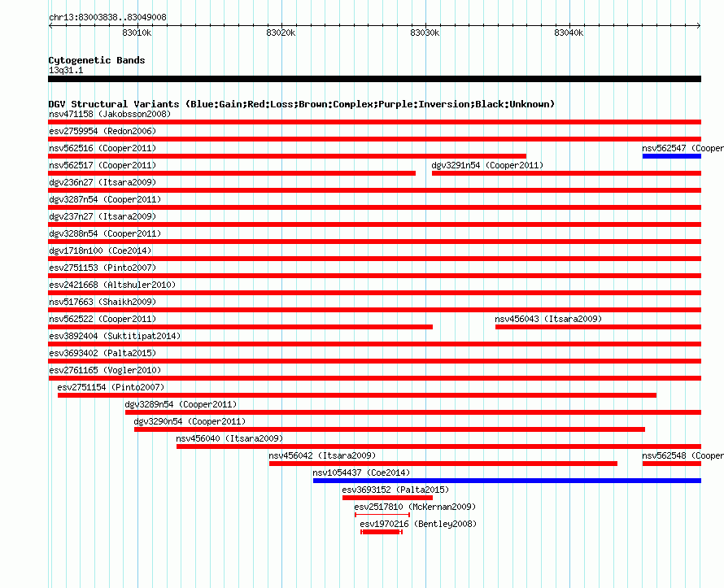Open nsv456042 (Itsara2009) variant label
Image resolution: width=724 pixels, height=588 pixels.
click(322, 455)
